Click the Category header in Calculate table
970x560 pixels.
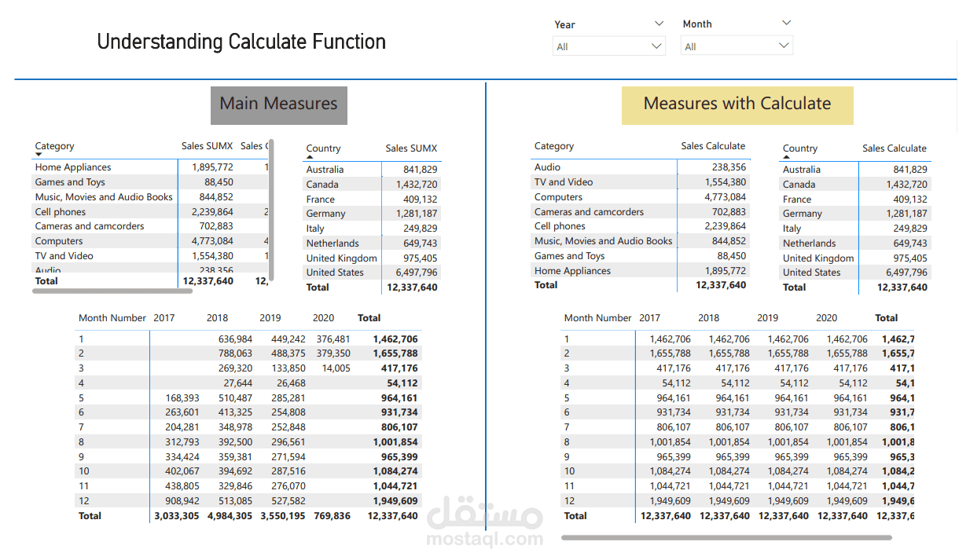pos(554,146)
